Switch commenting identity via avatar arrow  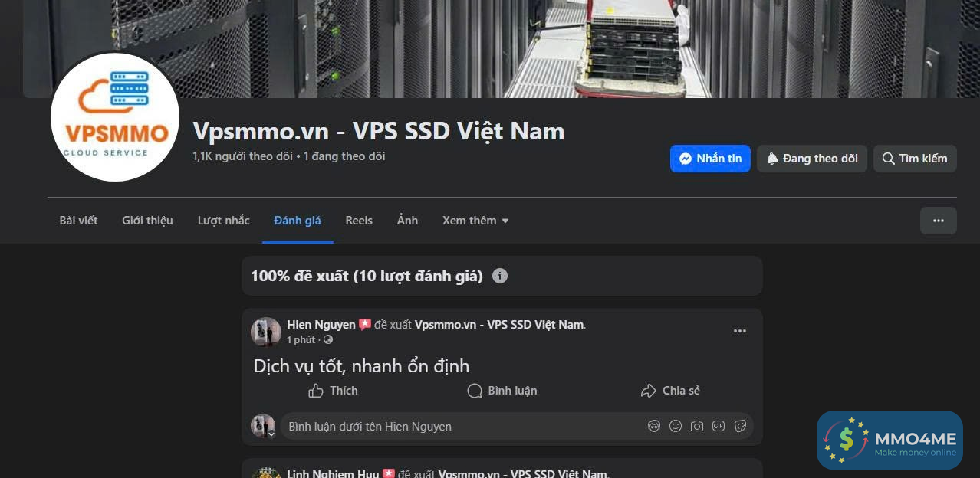coord(271,434)
